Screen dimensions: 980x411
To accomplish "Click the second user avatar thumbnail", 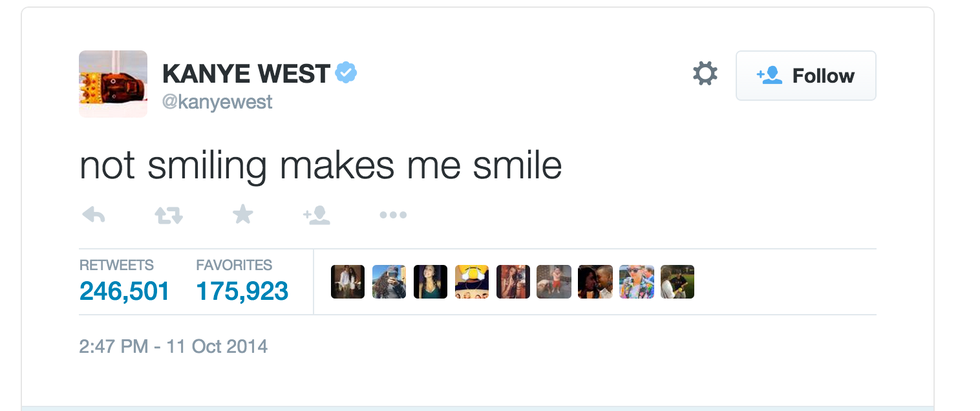I will [x=389, y=282].
